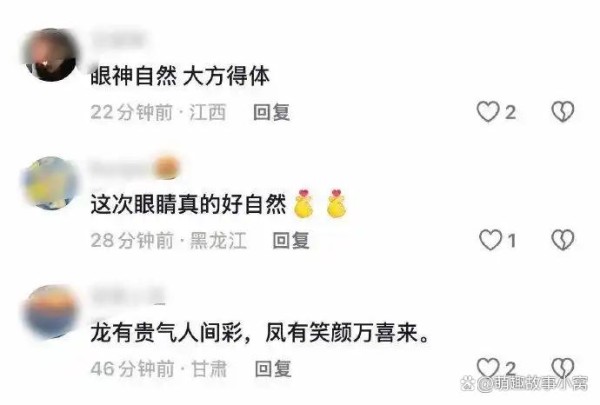Select the comment text "这次眼睛真的好自然"
This screenshot has width=600, height=405.
tap(188, 204)
